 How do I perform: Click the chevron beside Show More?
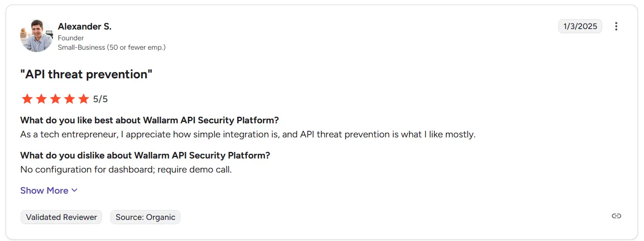tap(74, 191)
